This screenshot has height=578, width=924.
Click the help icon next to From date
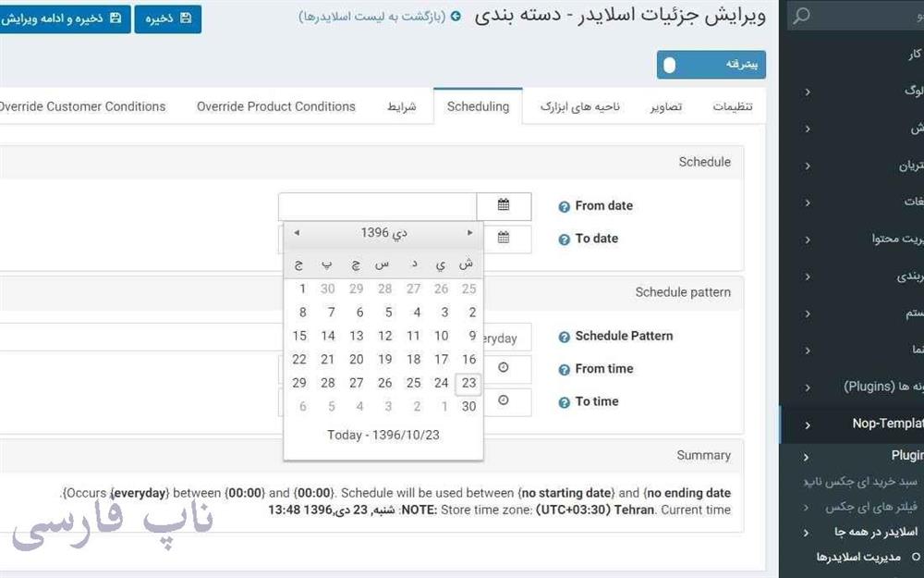[x=563, y=205]
